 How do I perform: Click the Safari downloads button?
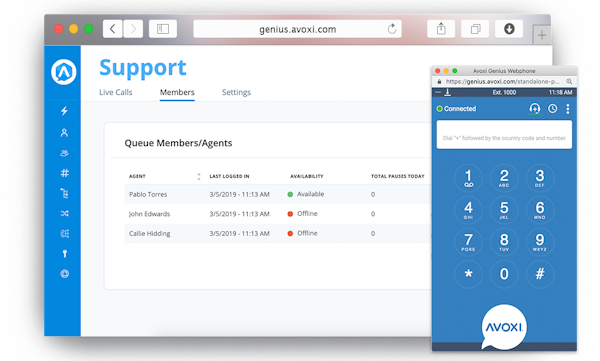point(509,29)
